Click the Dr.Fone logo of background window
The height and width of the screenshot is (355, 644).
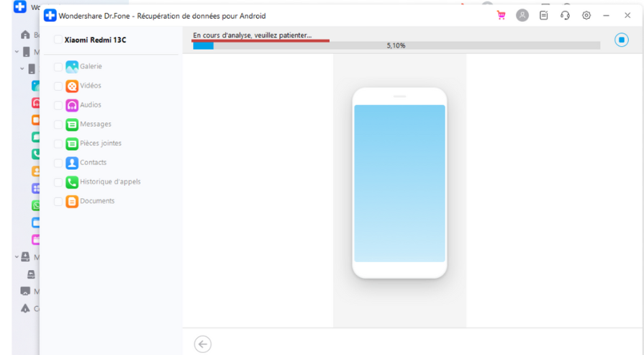click(20, 6)
